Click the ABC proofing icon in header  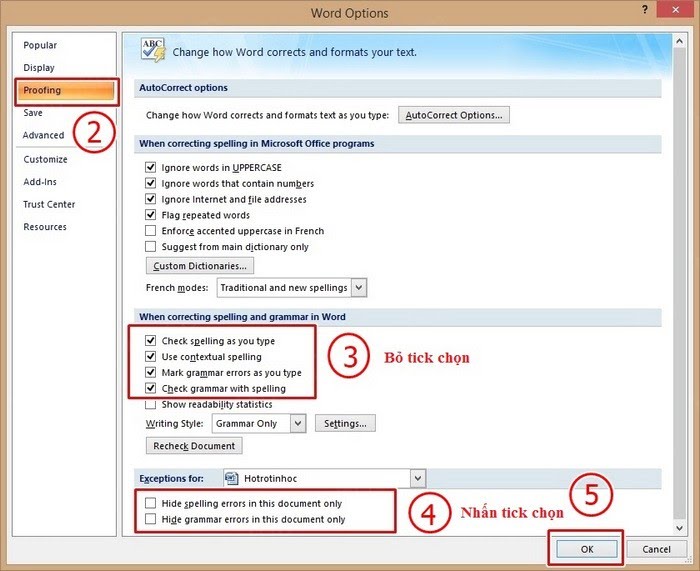153,50
